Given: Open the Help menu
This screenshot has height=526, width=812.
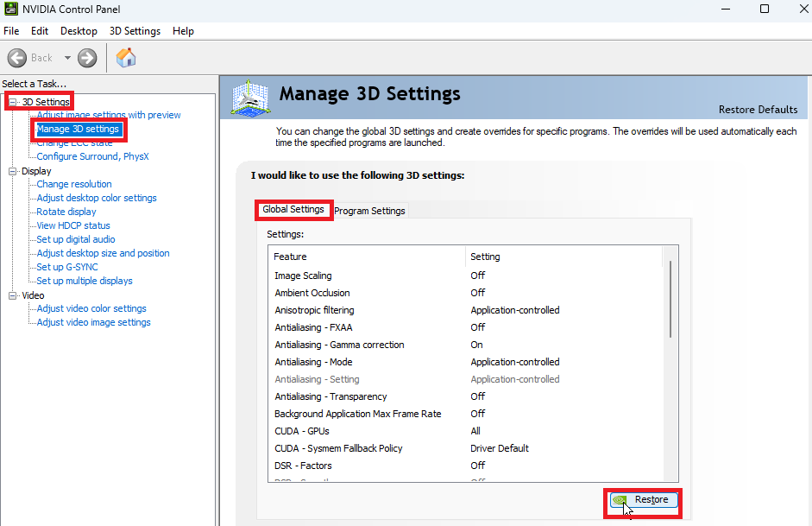Looking at the screenshot, I should pos(183,31).
